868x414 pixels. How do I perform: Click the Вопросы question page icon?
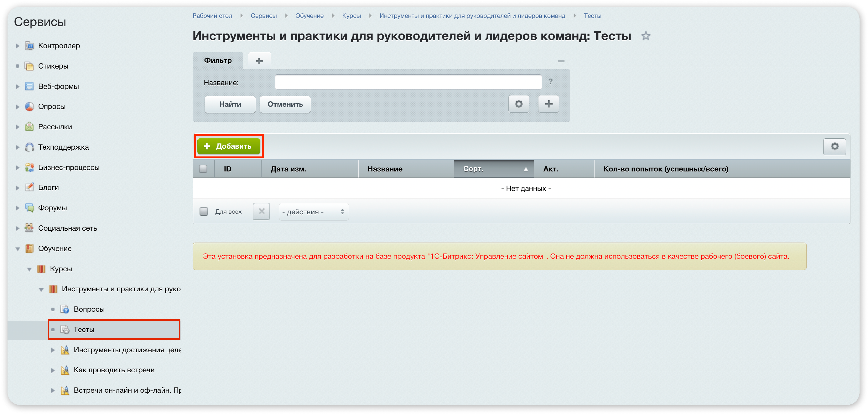point(65,309)
